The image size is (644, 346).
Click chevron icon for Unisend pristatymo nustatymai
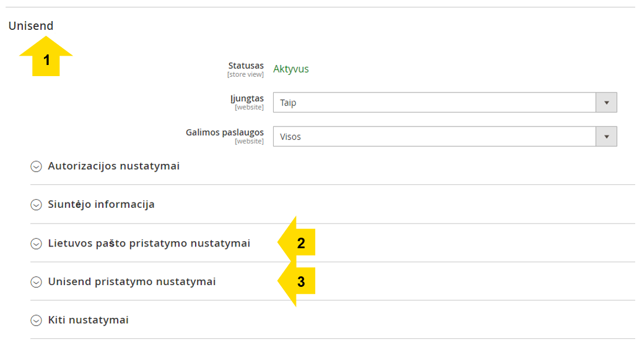coord(36,282)
